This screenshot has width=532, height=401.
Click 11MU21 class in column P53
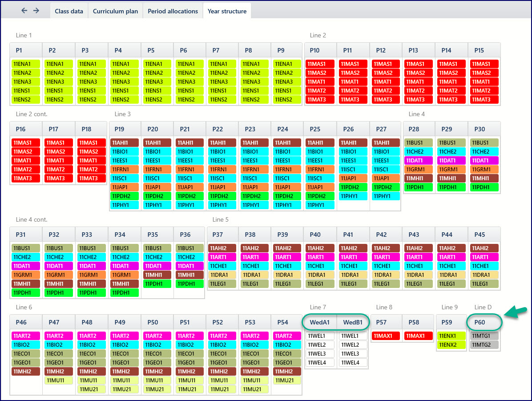pos(255,389)
